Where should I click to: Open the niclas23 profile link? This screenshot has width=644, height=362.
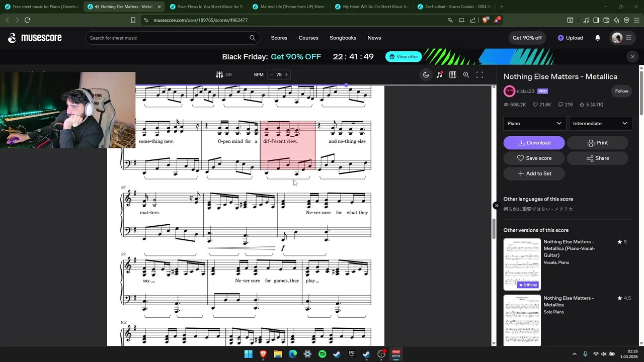click(x=525, y=91)
